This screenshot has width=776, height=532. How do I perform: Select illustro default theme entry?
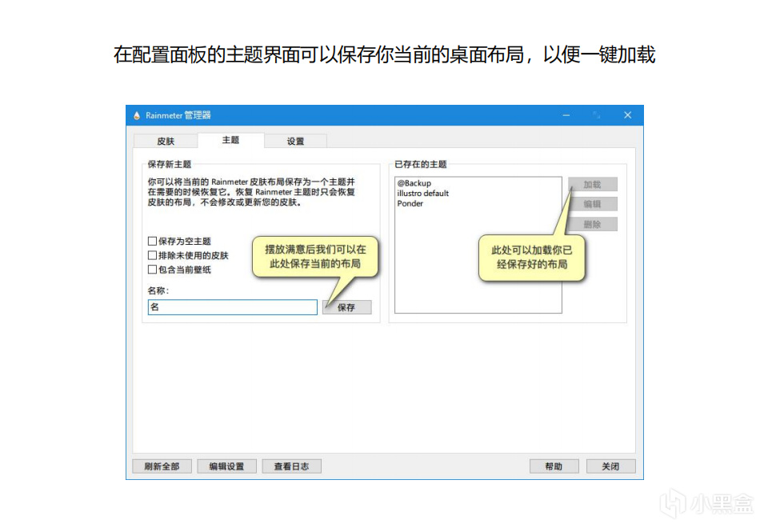422,193
